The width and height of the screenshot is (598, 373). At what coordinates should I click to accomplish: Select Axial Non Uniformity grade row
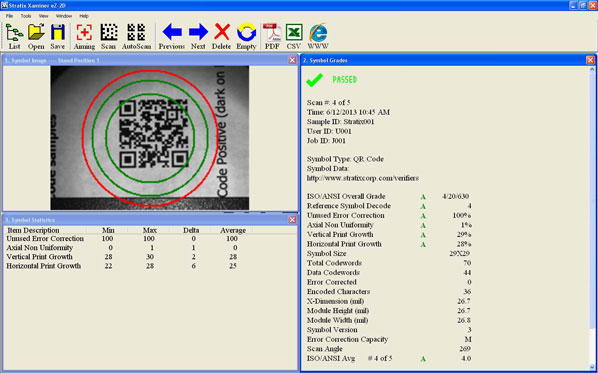[x=389, y=225]
